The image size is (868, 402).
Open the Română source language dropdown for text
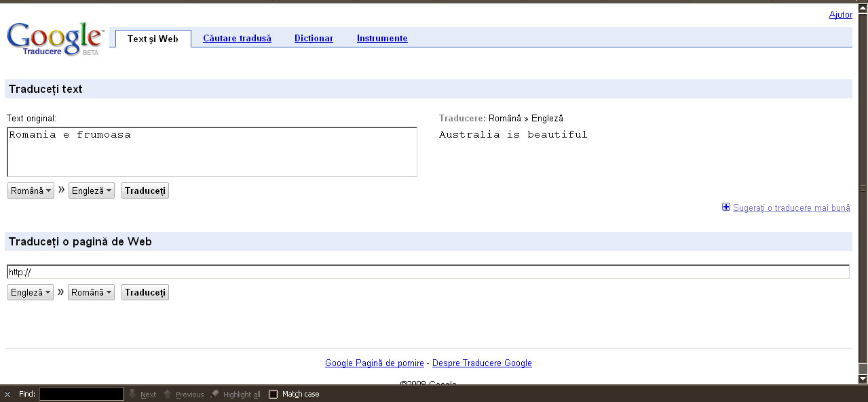click(x=31, y=191)
